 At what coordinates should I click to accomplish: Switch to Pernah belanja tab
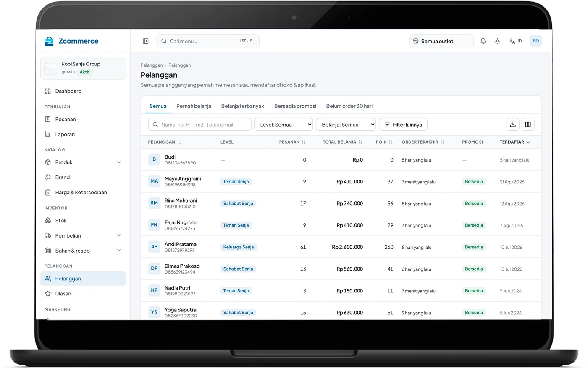coord(194,106)
